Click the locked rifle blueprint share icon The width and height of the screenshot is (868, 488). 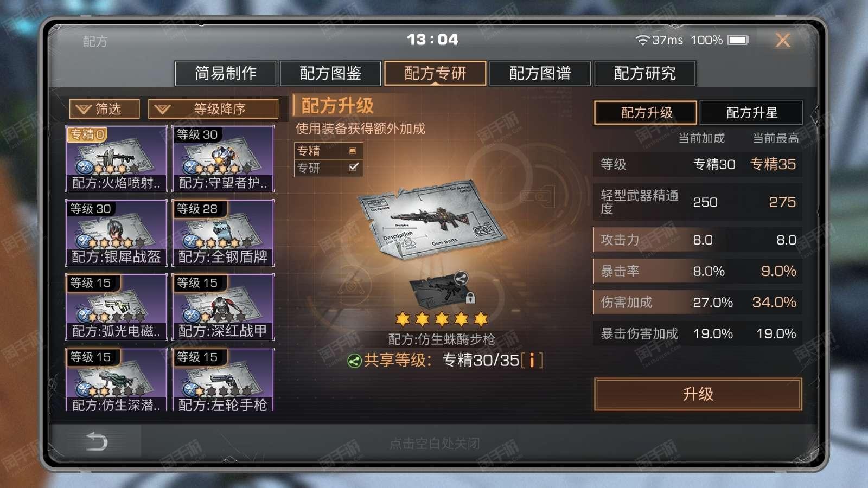tap(461, 279)
